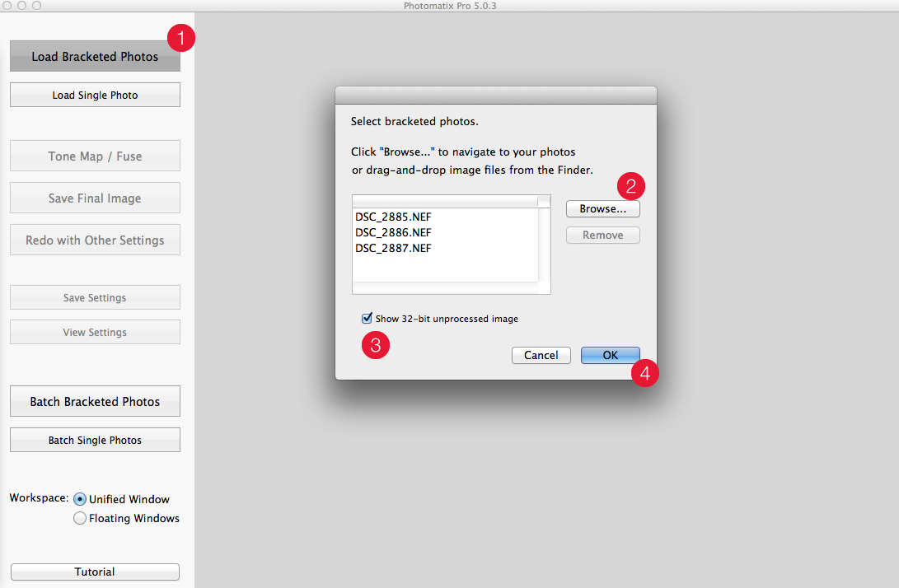
Task: Click Browse... to choose photos
Action: 602,209
